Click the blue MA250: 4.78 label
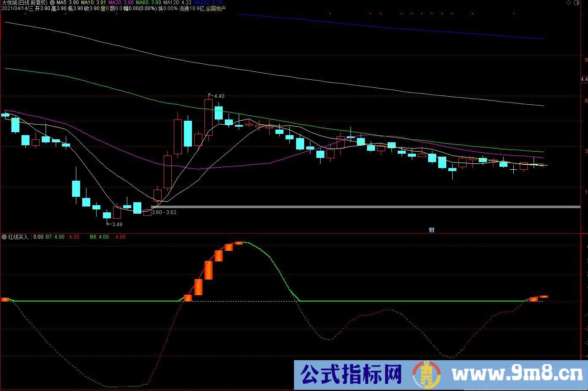Image resolution: width=588 pixels, height=391 pixels. coord(208,3)
